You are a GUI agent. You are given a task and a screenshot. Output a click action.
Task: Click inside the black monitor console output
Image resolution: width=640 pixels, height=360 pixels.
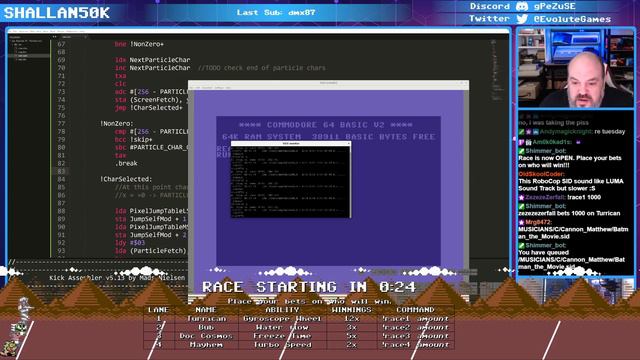tap(291, 181)
